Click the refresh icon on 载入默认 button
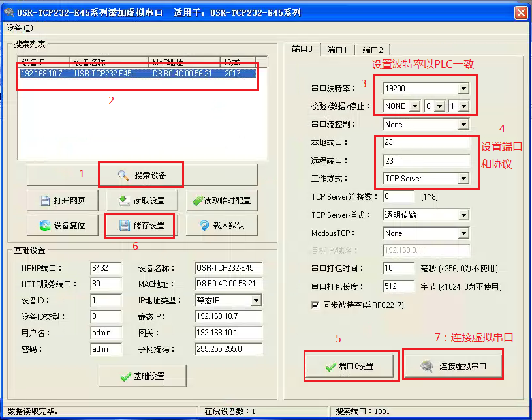 pyautogui.click(x=204, y=226)
